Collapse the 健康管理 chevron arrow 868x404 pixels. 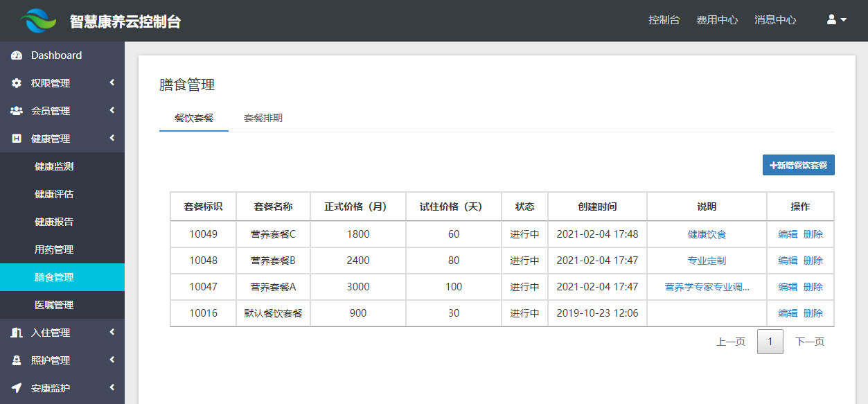pyautogui.click(x=112, y=139)
